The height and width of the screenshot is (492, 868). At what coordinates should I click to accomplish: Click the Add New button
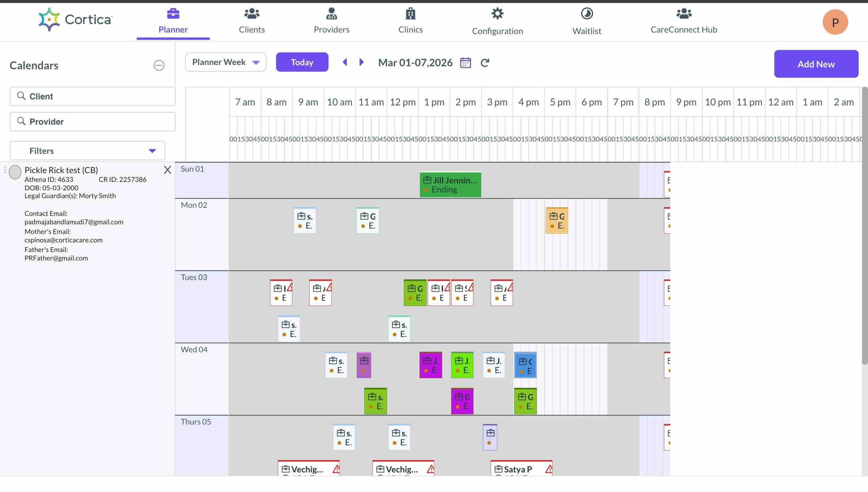816,64
